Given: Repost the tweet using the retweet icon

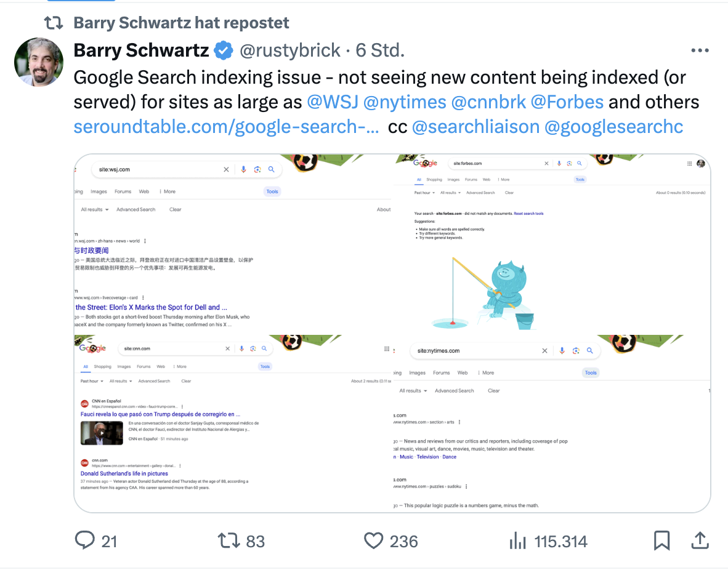Looking at the screenshot, I should [229, 540].
